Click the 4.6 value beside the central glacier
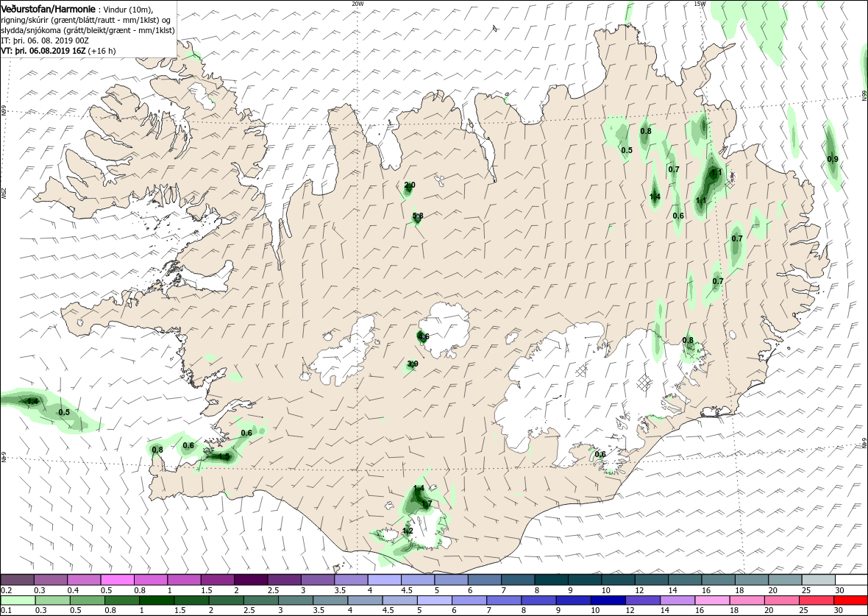868x616 pixels. [424, 337]
